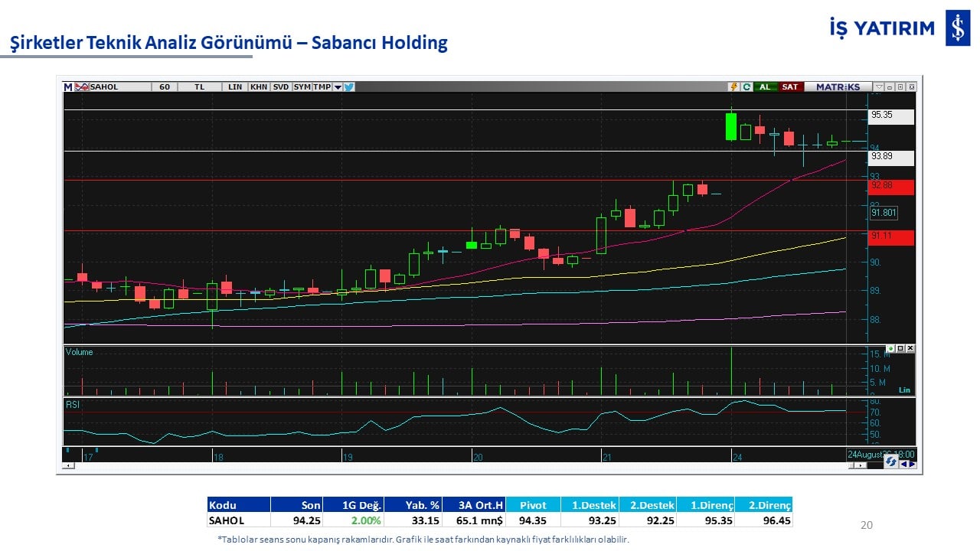Viewport: 980px width, 551px height.
Task: Click the lightning bolt quick order icon
Action: point(734,87)
